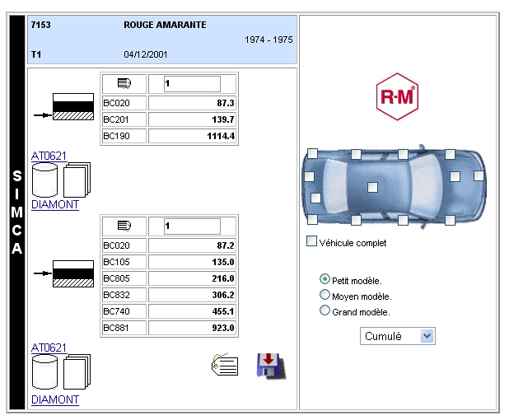This screenshot has height=420, width=509.
Task: Click the floppy disk save icon
Action: pyautogui.click(x=271, y=366)
